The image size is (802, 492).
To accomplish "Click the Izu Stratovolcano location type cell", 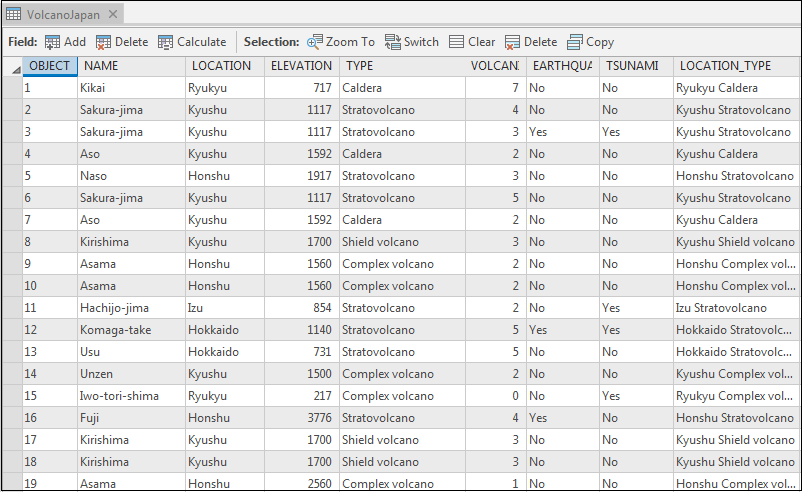I will (x=737, y=308).
